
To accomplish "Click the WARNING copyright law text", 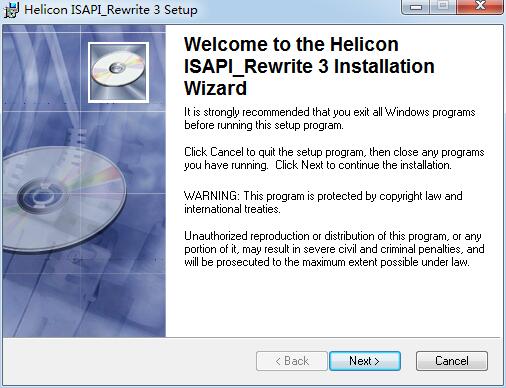I will 323,202.
